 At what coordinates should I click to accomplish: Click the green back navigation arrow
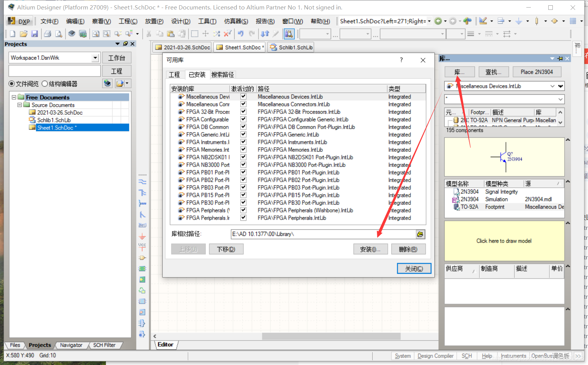coord(438,21)
